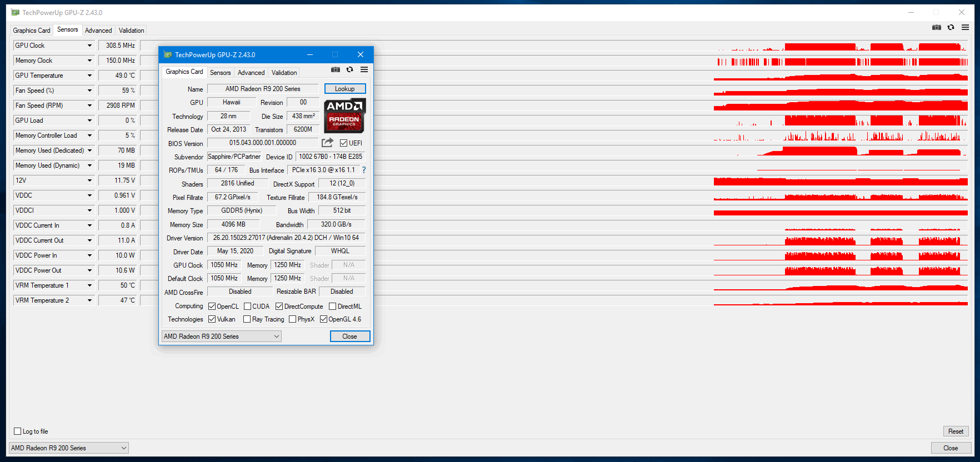Open hamburger menu in front GPU-Z window
This screenshot has height=462, width=980.
pos(364,69)
